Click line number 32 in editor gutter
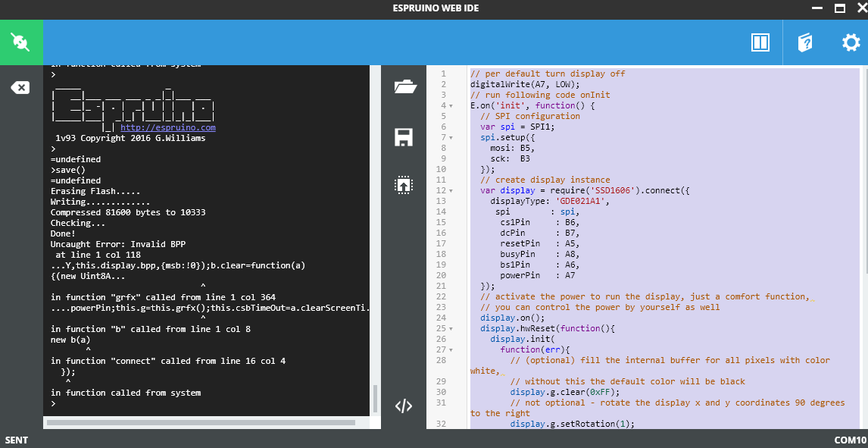Screen dimensions: 868x448 coord(442,425)
